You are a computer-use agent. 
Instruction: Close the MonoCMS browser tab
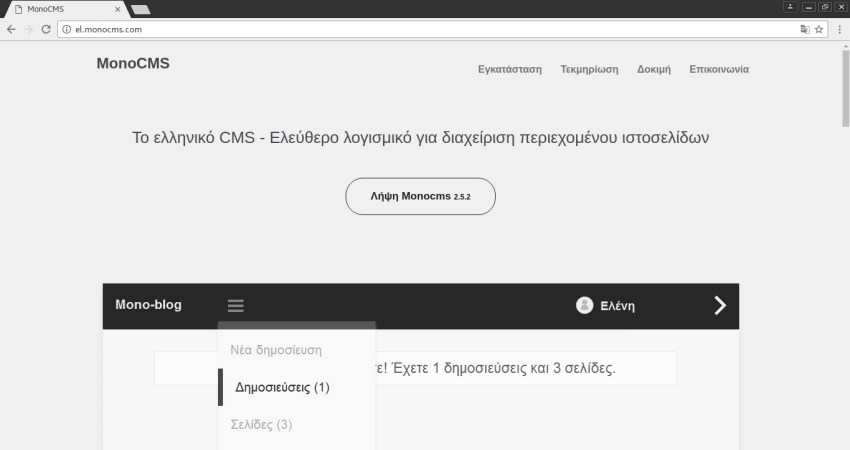119,9
